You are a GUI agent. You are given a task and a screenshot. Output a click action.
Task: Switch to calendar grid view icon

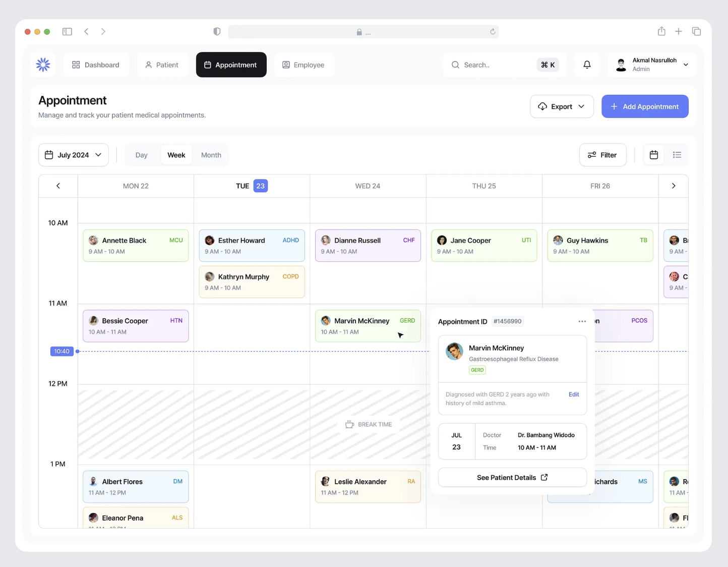(653, 155)
